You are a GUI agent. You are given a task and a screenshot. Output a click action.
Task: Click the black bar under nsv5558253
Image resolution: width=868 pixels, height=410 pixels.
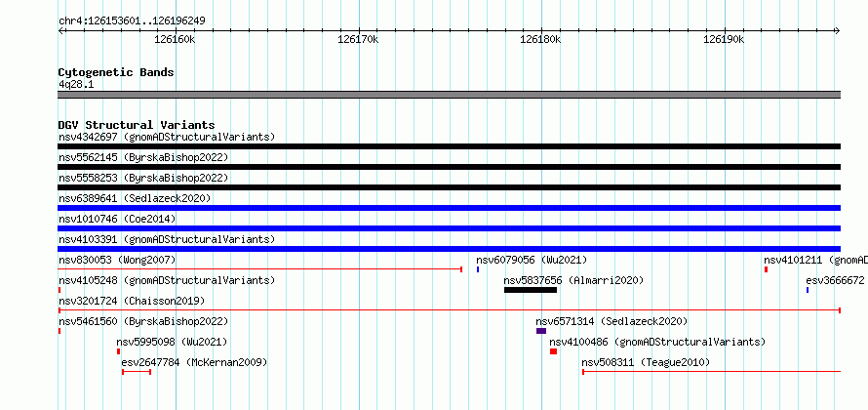[x=449, y=187]
